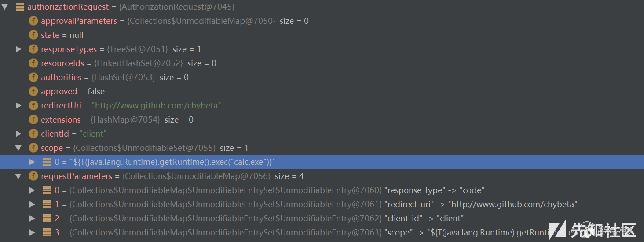This screenshot has height=242, width=644.
Task: Collapse the scope set node
Action: click(18, 148)
